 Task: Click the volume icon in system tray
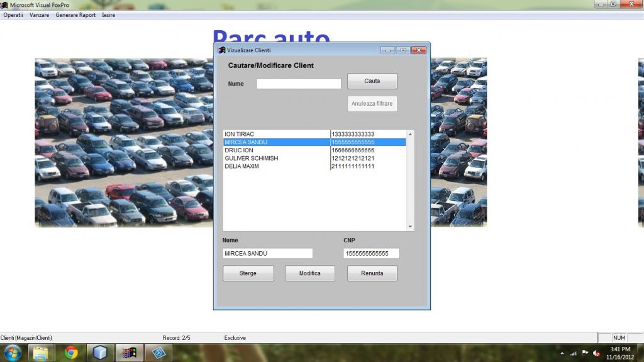[x=595, y=353]
